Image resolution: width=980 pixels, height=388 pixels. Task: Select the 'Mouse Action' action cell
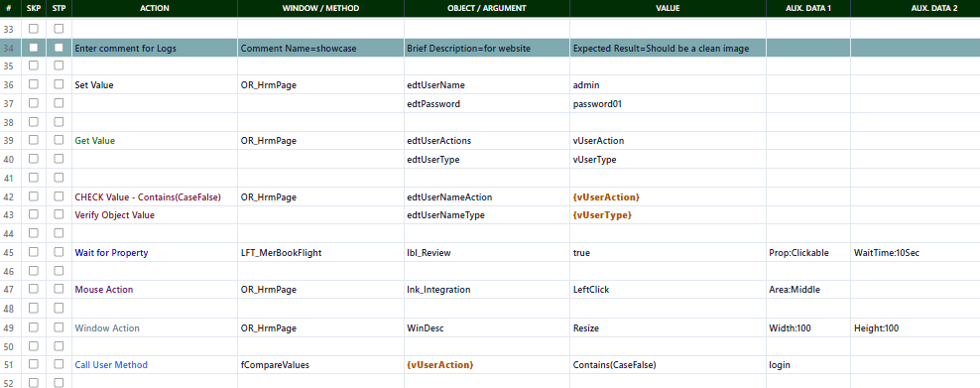(155, 290)
